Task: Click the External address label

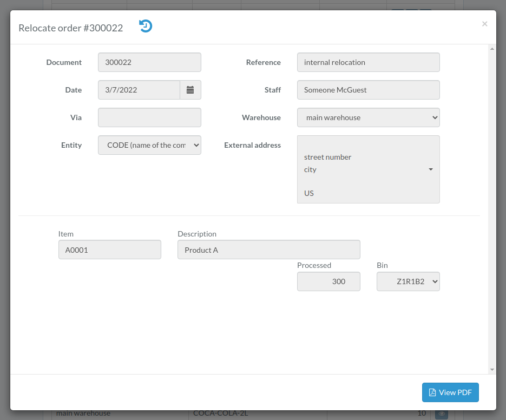Action: click(x=252, y=145)
